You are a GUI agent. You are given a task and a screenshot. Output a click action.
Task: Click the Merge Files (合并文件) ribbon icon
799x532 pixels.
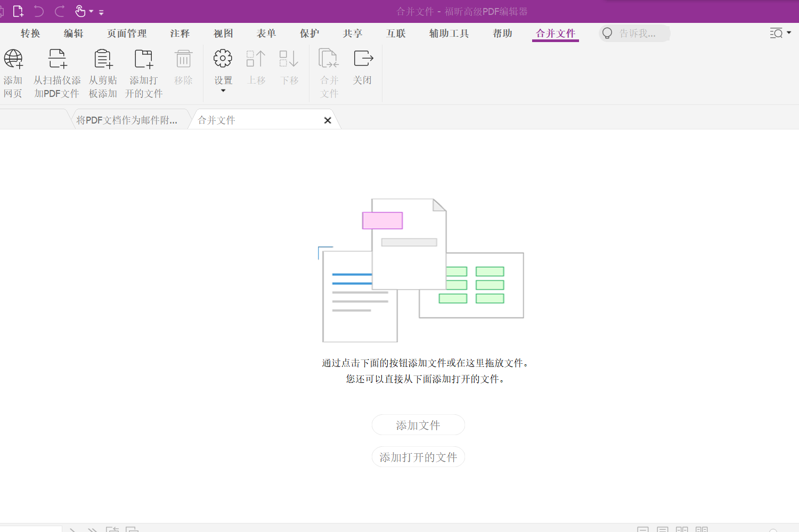click(x=329, y=59)
